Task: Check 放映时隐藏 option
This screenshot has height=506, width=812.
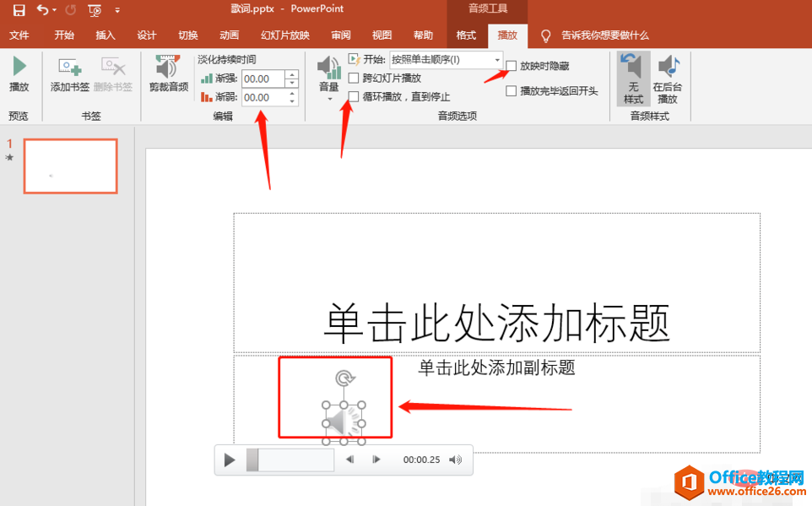Action: (512, 66)
